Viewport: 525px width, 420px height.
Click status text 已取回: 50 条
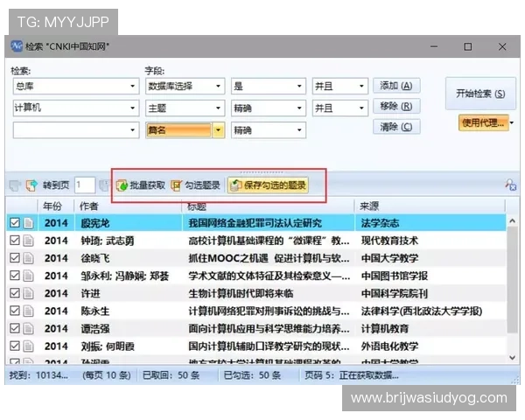(171, 375)
